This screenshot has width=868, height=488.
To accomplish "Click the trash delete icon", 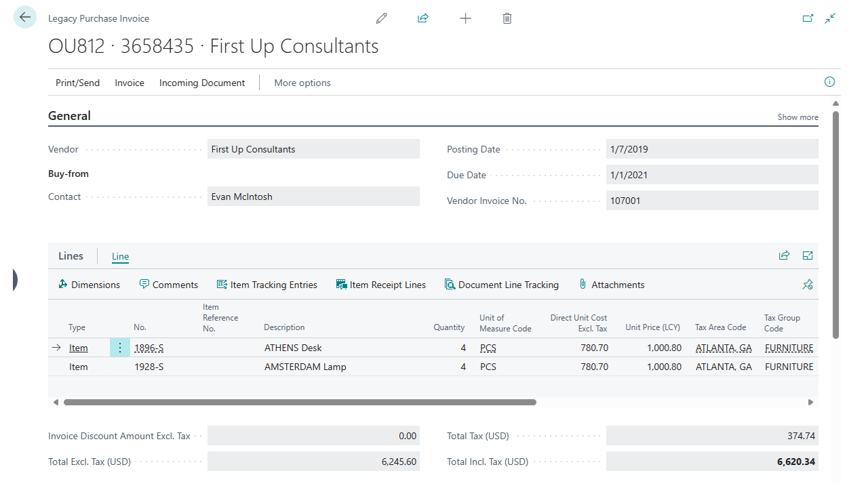I will 507,18.
